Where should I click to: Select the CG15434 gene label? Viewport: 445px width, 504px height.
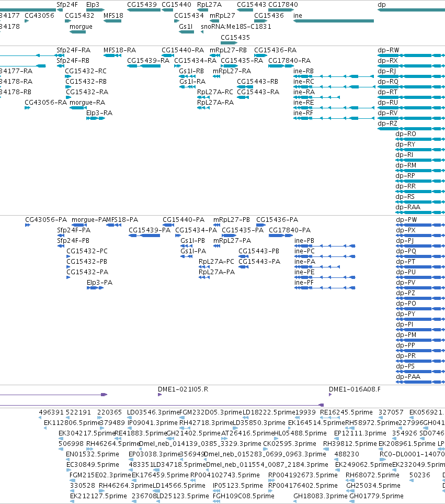coord(189,15)
